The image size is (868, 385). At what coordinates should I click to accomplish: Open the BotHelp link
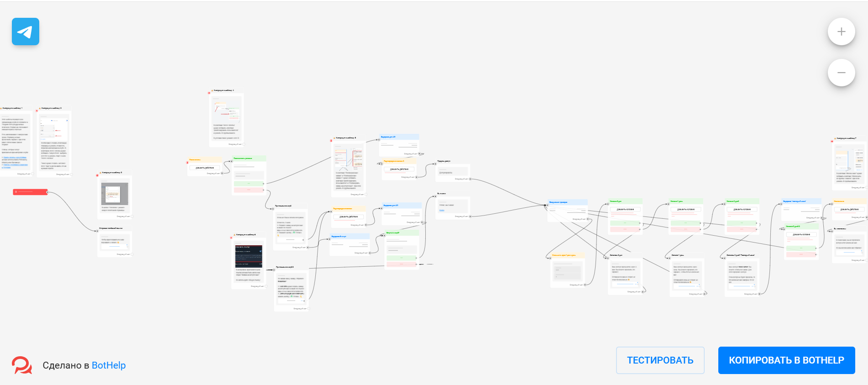[109, 365]
